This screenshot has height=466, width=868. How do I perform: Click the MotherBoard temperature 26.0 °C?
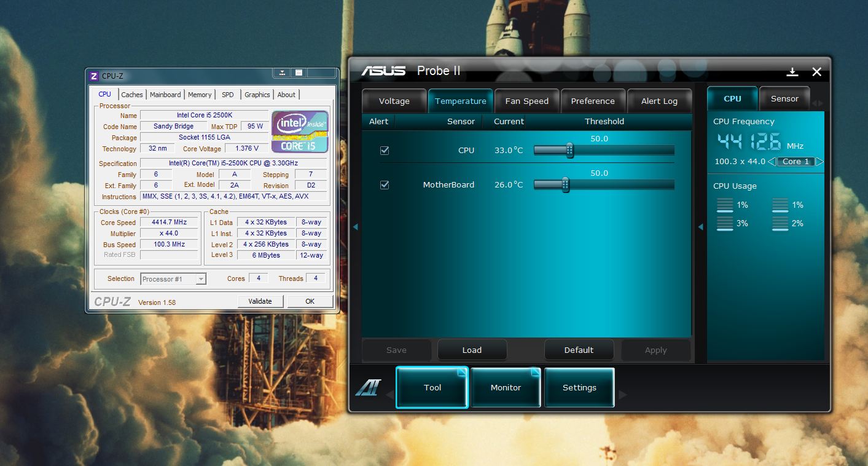click(x=509, y=184)
